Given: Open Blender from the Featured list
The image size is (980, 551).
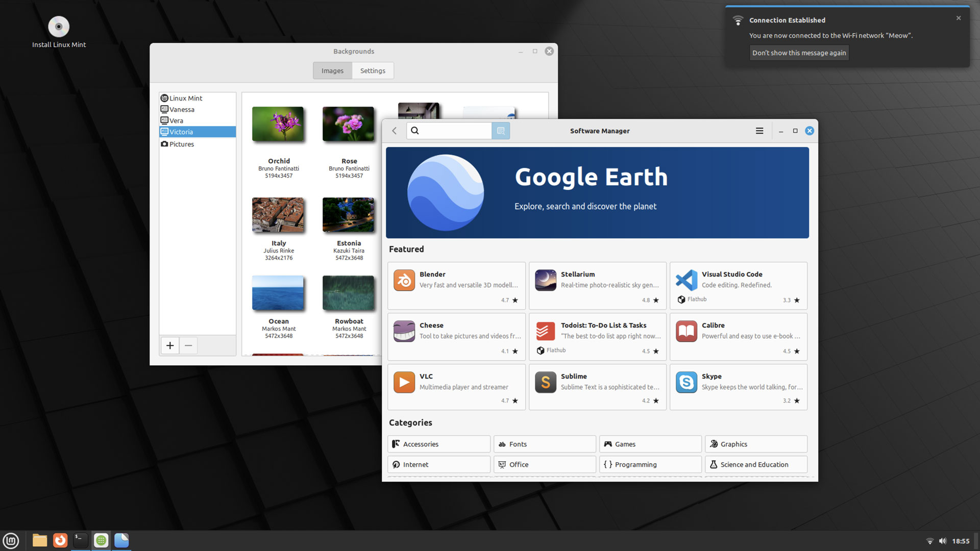Looking at the screenshot, I should [456, 286].
